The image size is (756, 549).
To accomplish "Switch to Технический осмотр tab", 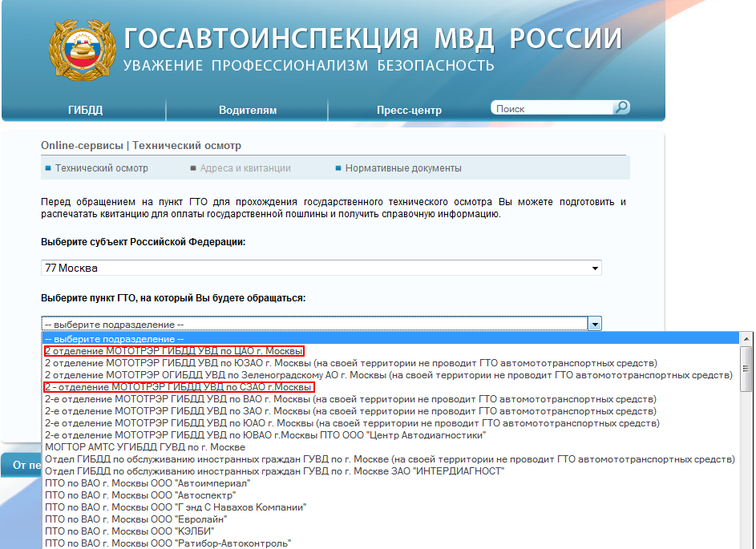I will click(x=102, y=168).
